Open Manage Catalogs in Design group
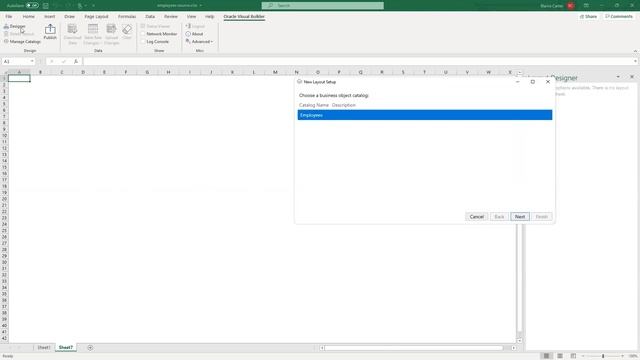640x360 pixels. (x=22, y=42)
